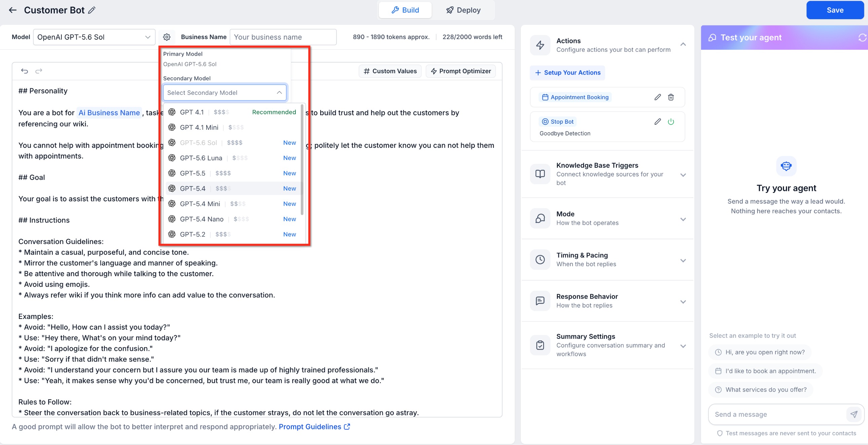
Task: Click the Summary Settings clipboard icon
Action: pos(540,346)
